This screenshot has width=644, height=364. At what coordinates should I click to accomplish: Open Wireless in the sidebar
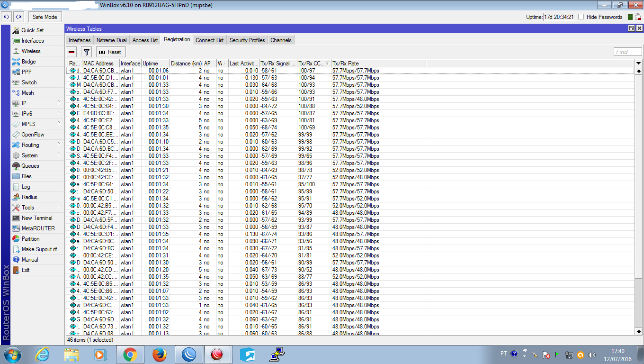pos(31,51)
